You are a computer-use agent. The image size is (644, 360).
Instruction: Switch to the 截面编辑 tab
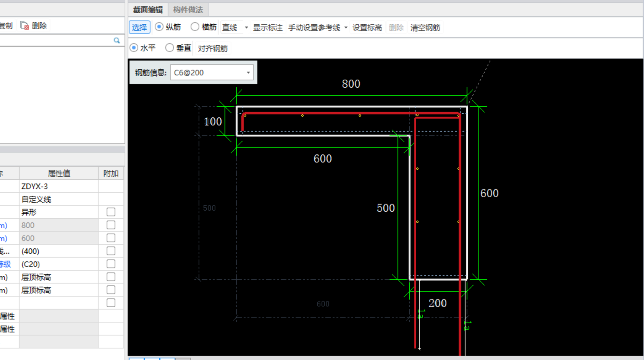pyautogui.click(x=148, y=9)
